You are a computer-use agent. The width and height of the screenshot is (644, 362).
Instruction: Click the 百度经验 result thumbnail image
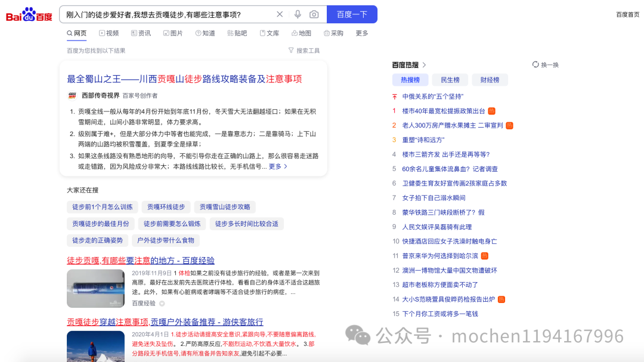(95, 289)
